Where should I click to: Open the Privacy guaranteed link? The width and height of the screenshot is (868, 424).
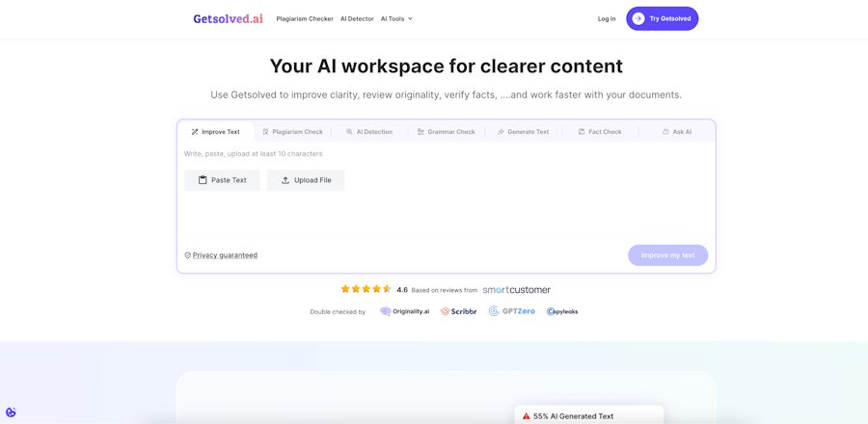(x=225, y=255)
